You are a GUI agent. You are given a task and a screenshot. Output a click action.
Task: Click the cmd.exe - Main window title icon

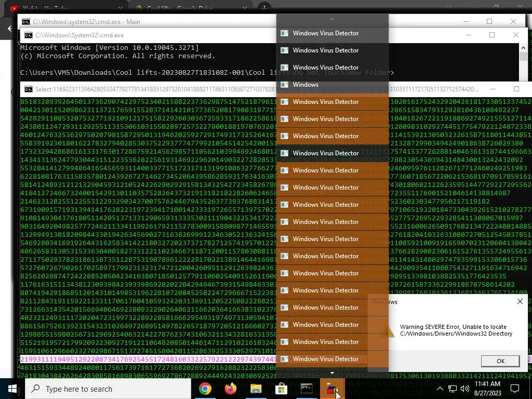[x=26, y=22]
